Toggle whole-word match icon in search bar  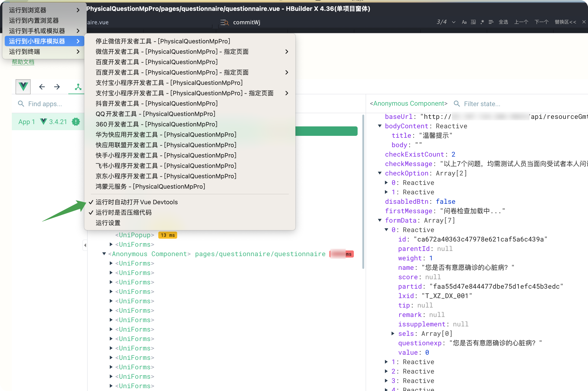click(x=473, y=22)
